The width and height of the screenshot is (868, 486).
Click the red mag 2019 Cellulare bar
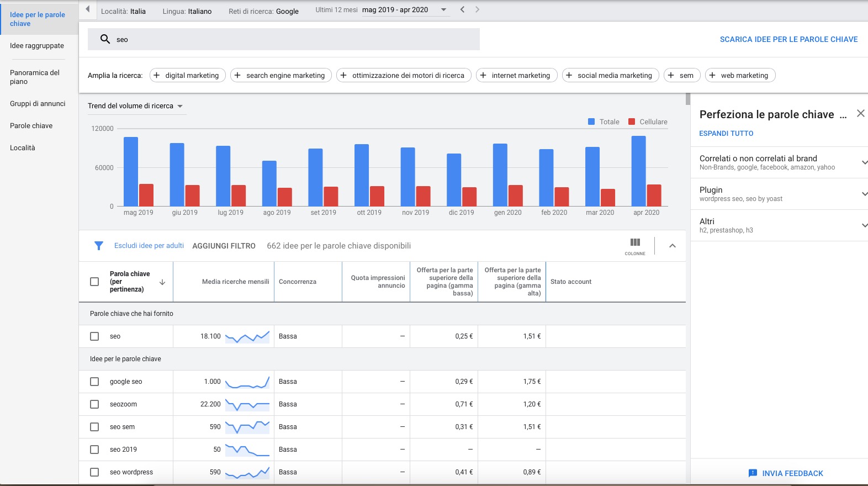pyautogui.click(x=146, y=195)
